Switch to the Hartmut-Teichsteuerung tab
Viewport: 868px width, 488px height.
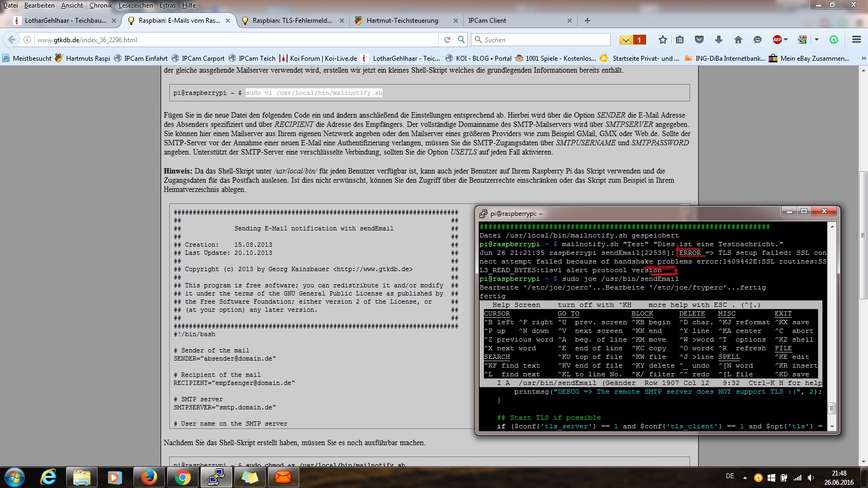coord(402,21)
